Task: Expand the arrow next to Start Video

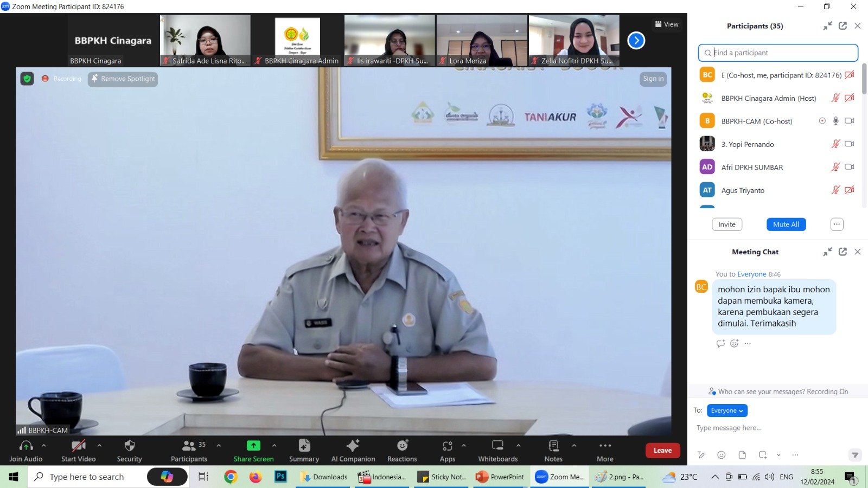Action: click(x=99, y=445)
